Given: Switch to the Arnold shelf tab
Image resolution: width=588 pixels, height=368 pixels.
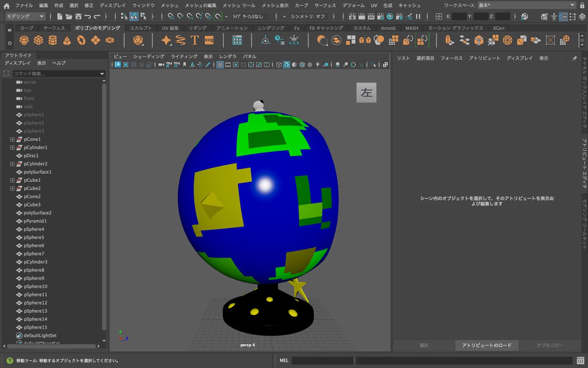Looking at the screenshot, I should pos(388,28).
